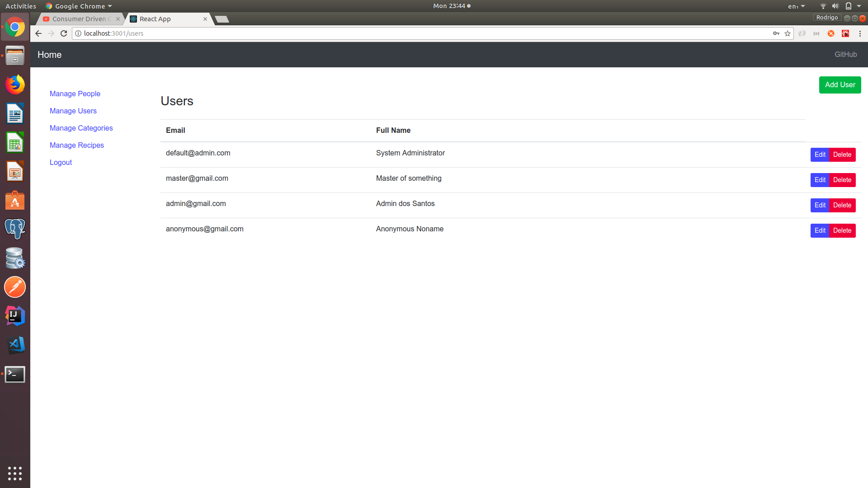Click the green Add User button
868x488 pixels.
tap(840, 85)
